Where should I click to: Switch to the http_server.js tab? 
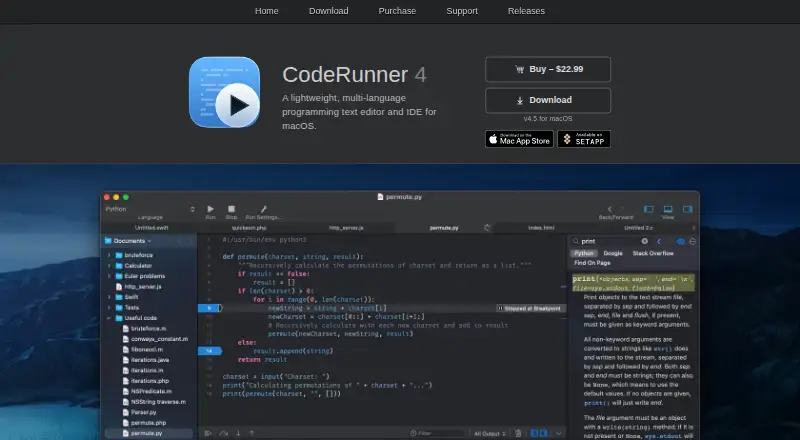coord(346,228)
